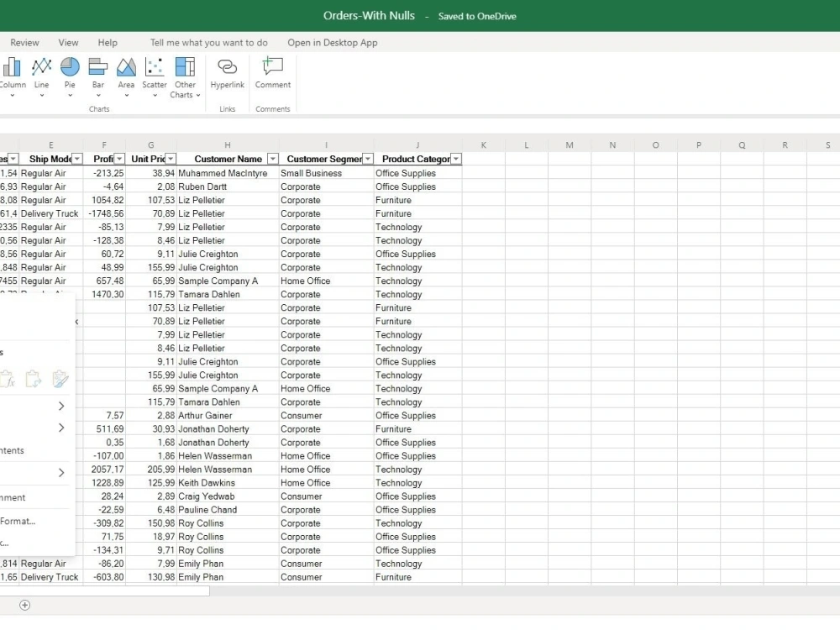Click Open in Desktop App
The height and width of the screenshot is (630, 840).
(332, 43)
